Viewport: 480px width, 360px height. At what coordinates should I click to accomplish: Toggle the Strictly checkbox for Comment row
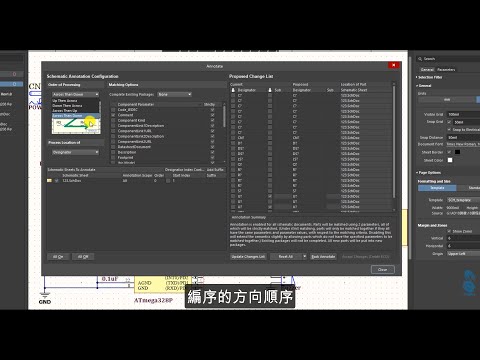(x=212, y=115)
